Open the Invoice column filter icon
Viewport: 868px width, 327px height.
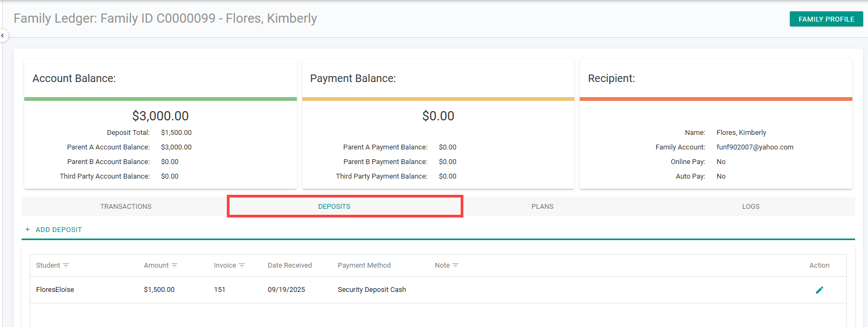click(242, 265)
